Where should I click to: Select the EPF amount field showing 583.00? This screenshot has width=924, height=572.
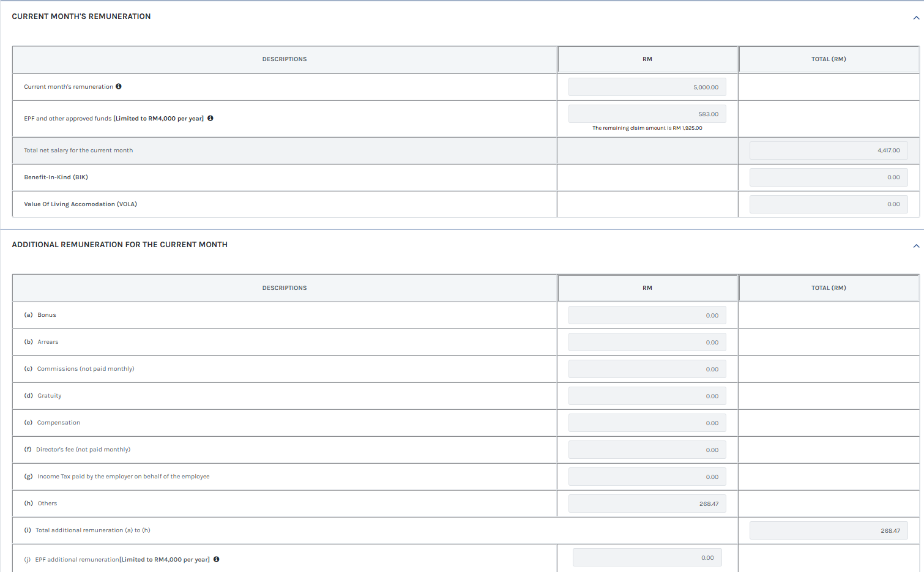click(647, 113)
